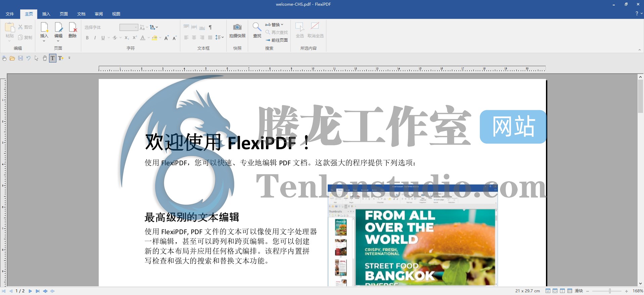Collapse the ribbon with the chevron
Screen dimensions: 644x295
tap(639, 50)
